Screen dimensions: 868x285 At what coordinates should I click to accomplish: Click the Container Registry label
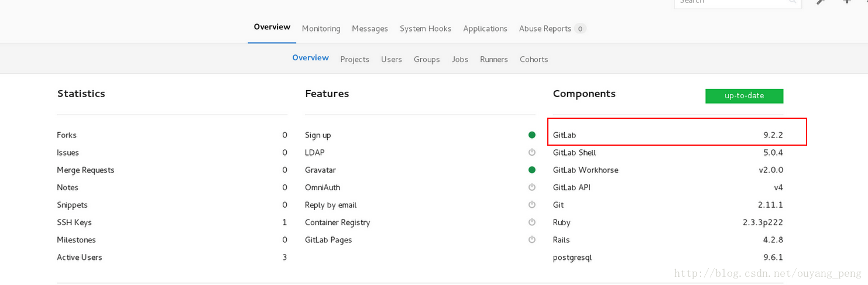click(x=338, y=223)
